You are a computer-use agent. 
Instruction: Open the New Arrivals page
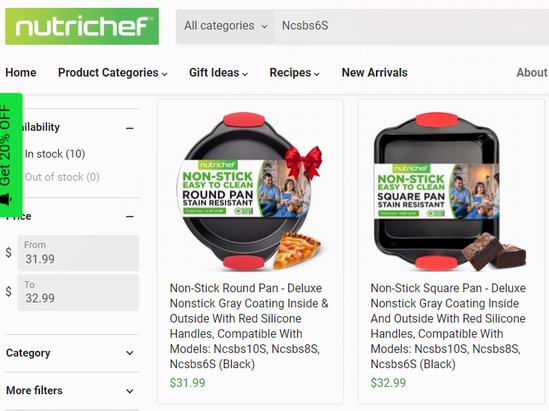[375, 72]
